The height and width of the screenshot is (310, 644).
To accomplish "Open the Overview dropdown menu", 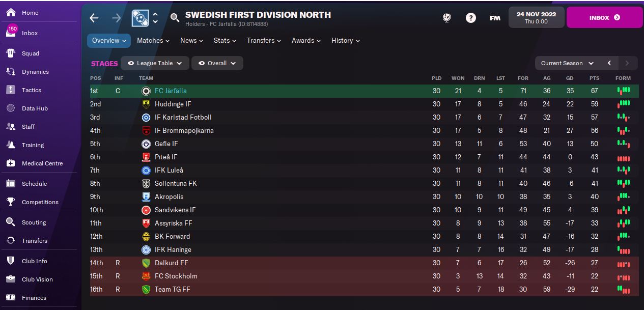I will [108, 41].
